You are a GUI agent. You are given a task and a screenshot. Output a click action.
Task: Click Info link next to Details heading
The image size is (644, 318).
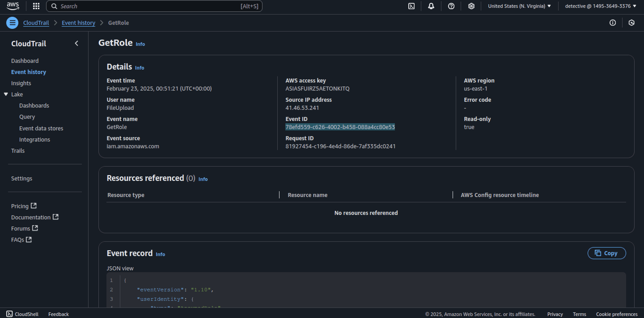coord(140,68)
